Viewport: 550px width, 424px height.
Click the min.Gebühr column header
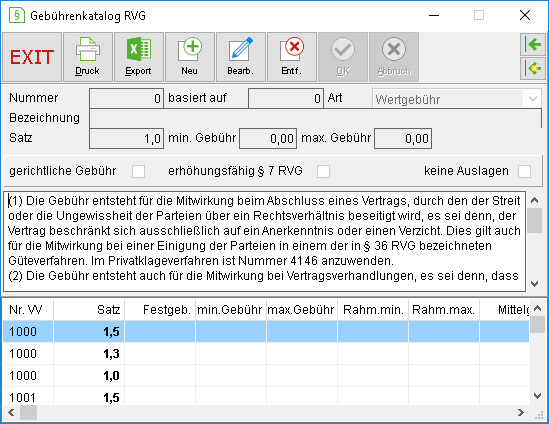tap(231, 310)
